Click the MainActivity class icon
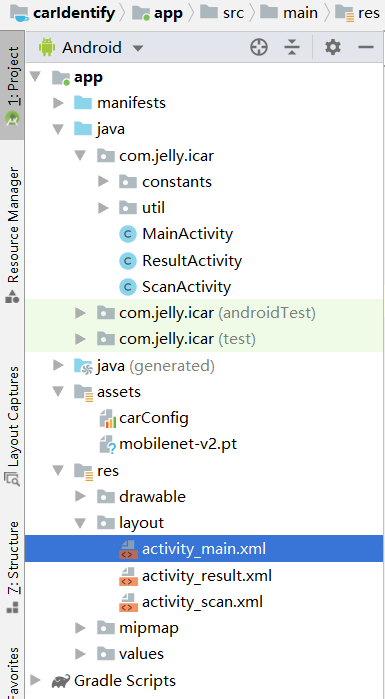The height and width of the screenshot is (699, 385). [x=128, y=234]
